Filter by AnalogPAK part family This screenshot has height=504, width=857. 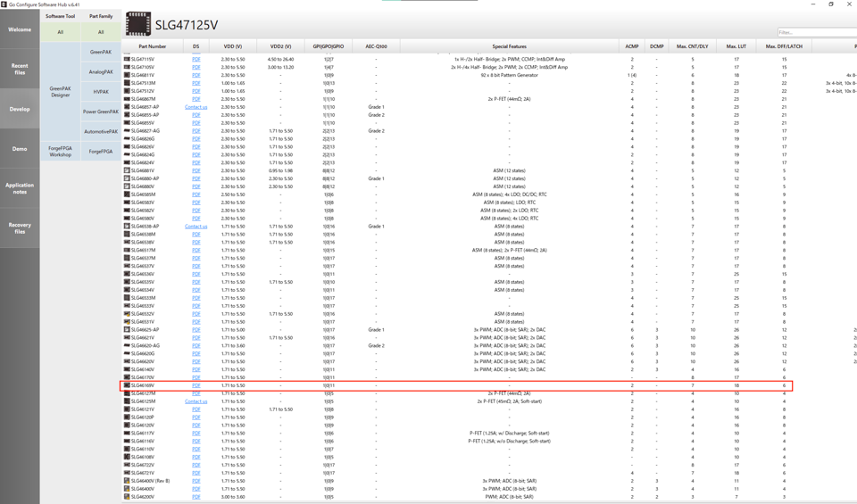[101, 72]
